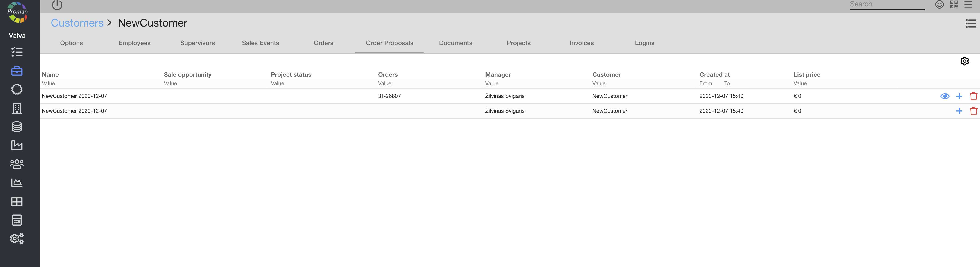Viewport: 980px width, 267px height.
Task: Click the QR code icon
Action: [954, 5]
